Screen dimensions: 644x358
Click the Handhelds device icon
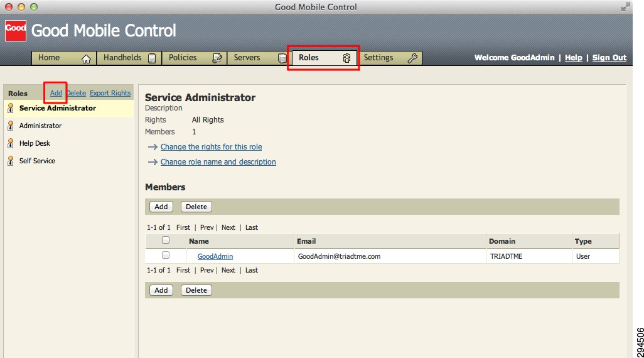(x=152, y=58)
